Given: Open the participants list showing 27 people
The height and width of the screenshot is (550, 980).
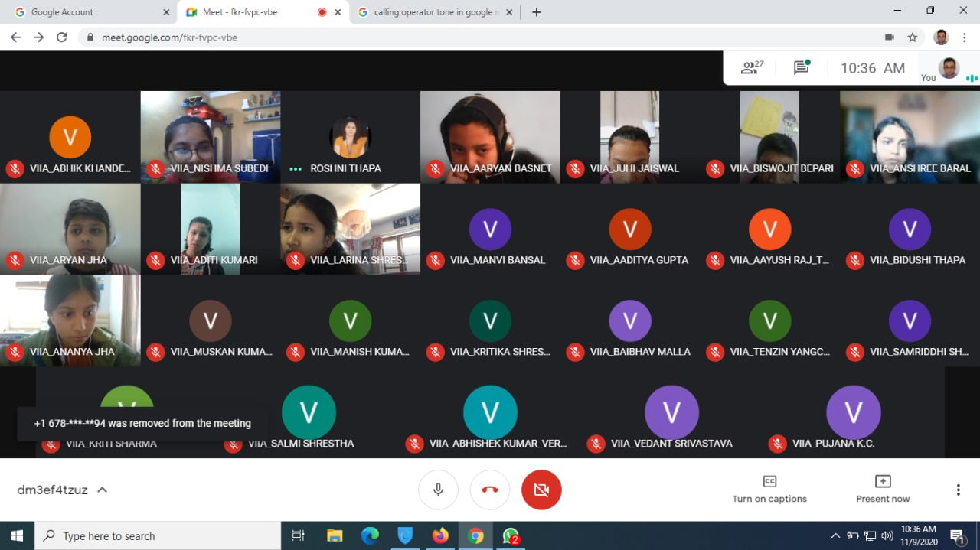Looking at the screenshot, I should (x=752, y=68).
